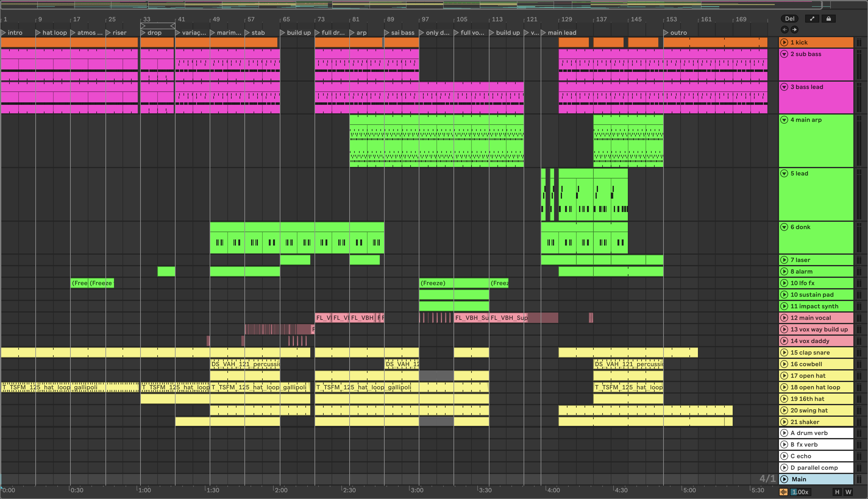
Task: Jump to the next locator arrow
Action: point(794,30)
